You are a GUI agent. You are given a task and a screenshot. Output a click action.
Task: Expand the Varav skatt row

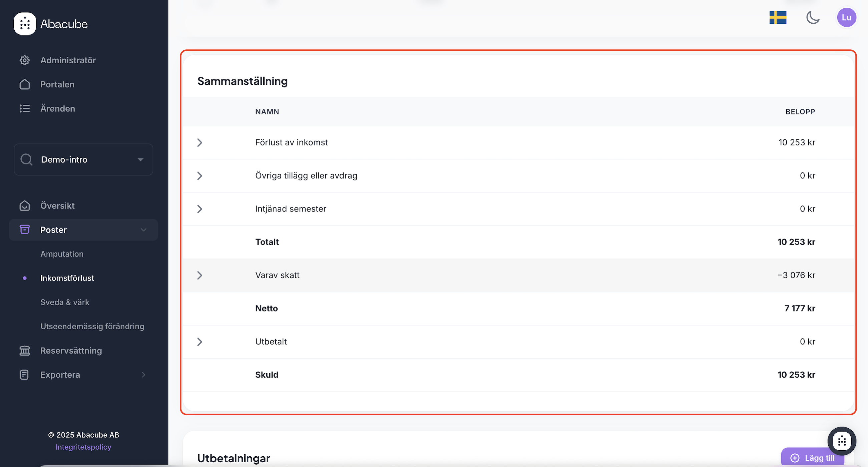199,275
